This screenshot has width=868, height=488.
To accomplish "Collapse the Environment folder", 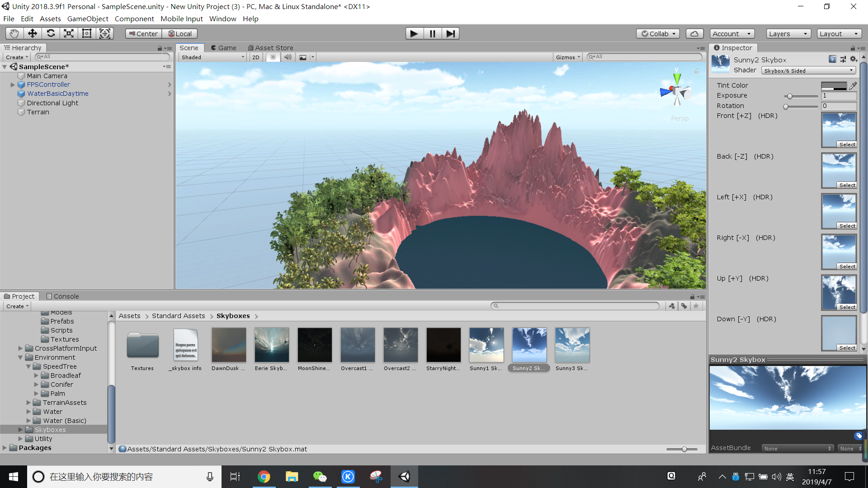I will (x=20, y=357).
